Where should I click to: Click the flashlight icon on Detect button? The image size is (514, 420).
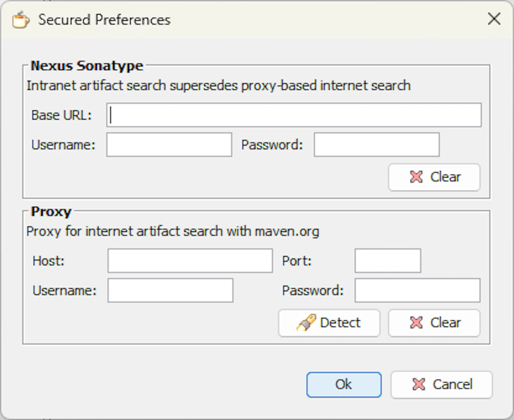[306, 322]
